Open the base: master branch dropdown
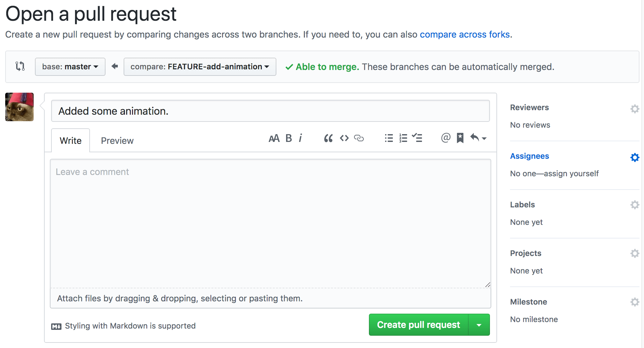 click(70, 67)
